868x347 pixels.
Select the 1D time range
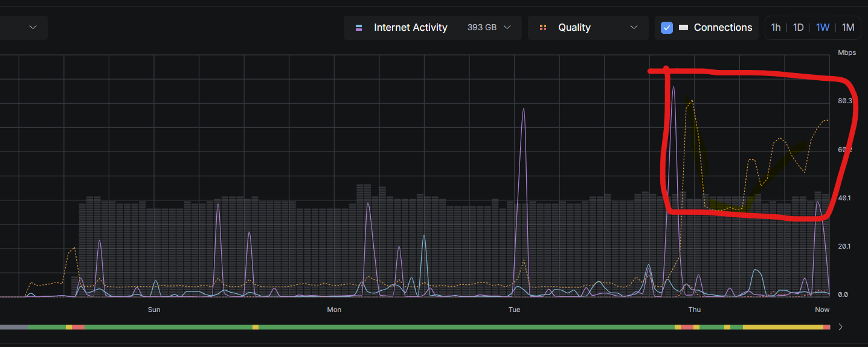click(x=799, y=28)
